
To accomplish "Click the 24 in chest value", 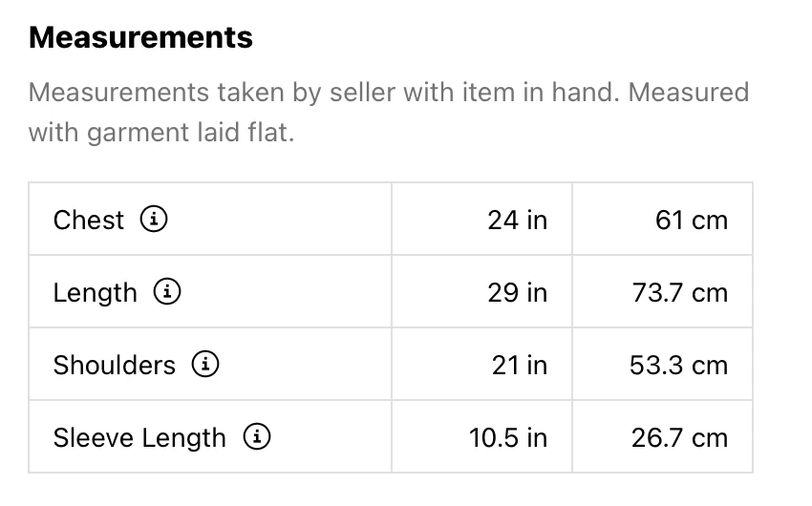I will tap(517, 221).
